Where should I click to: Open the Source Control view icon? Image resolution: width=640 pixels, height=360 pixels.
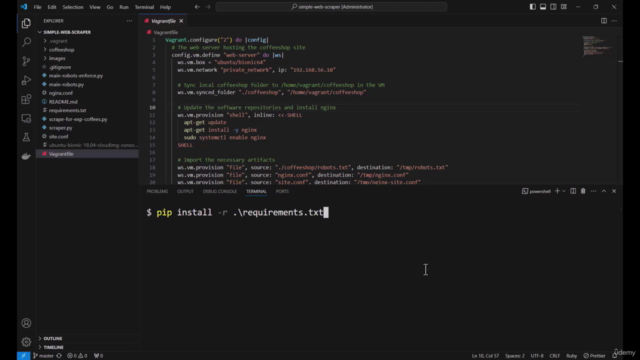pyautogui.click(x=26, y=61)
